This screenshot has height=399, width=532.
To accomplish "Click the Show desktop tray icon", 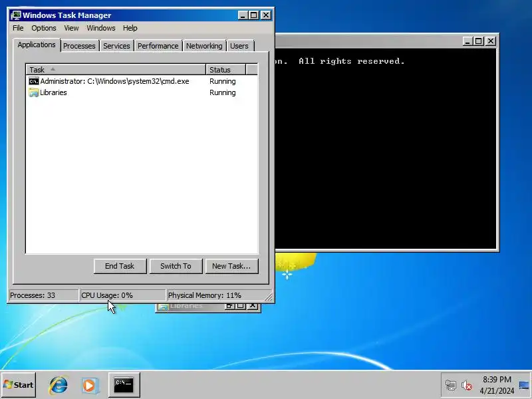I will coord(524,385).
